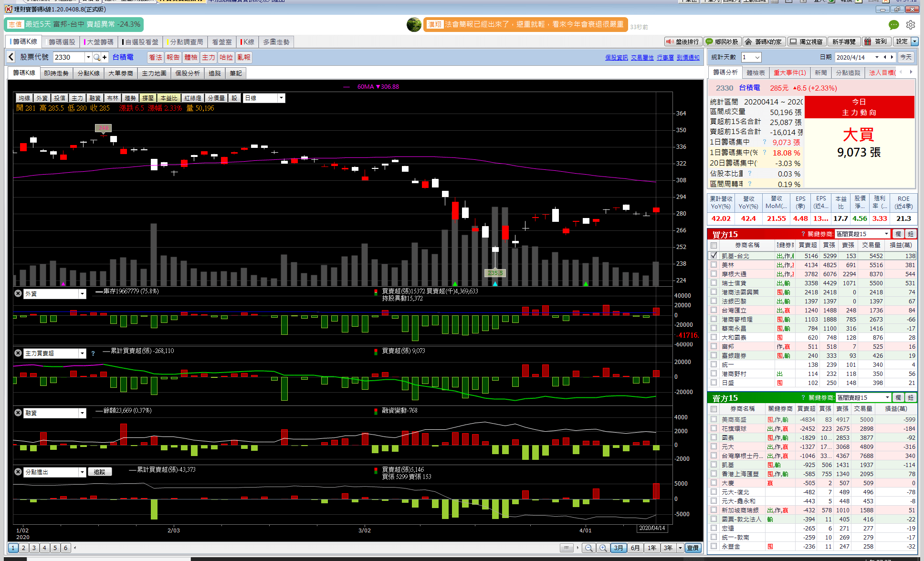Check the 瑞士信貸 broker checkbox
The width and height of the screenshot is (924, 561).
[x=714, y=283]
